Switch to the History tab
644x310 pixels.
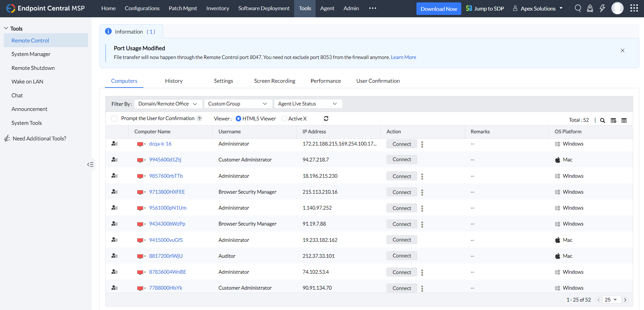pyautogui.click(x=174, y=81)
